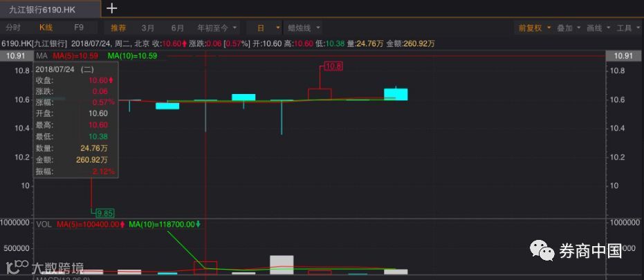This screenshot has height=280, width=644.
Task: Click the 10.8 high price marker
Action: [x=333, y=66]
